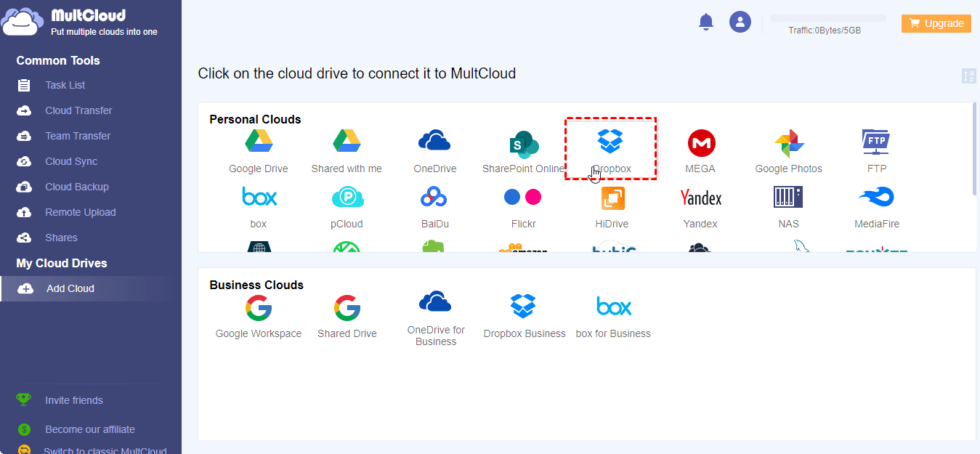Image resolution: width=980 pixels, height=454 pixels.
Task: Select the pCloud icon
Action: coord(347,198)
